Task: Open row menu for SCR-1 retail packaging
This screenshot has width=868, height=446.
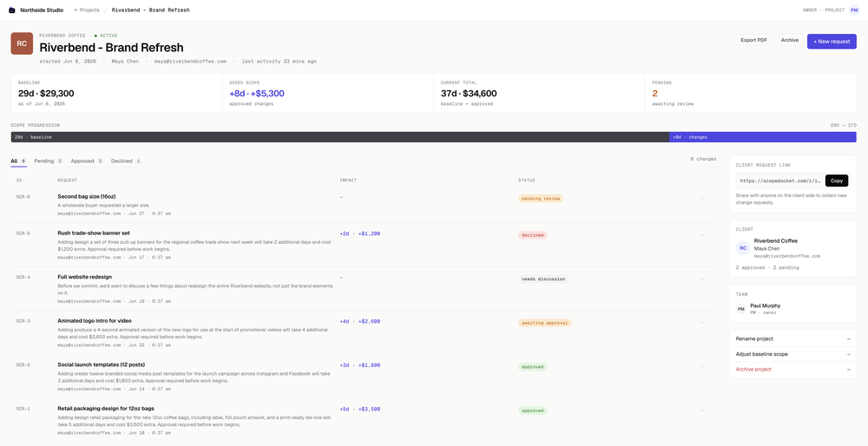Action: (702, 410)
